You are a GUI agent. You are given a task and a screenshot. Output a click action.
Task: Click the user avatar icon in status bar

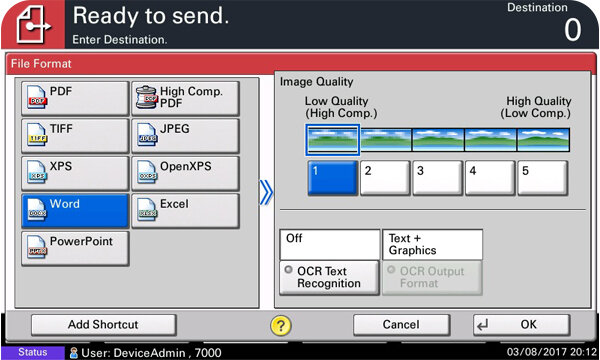coord(73,352)
